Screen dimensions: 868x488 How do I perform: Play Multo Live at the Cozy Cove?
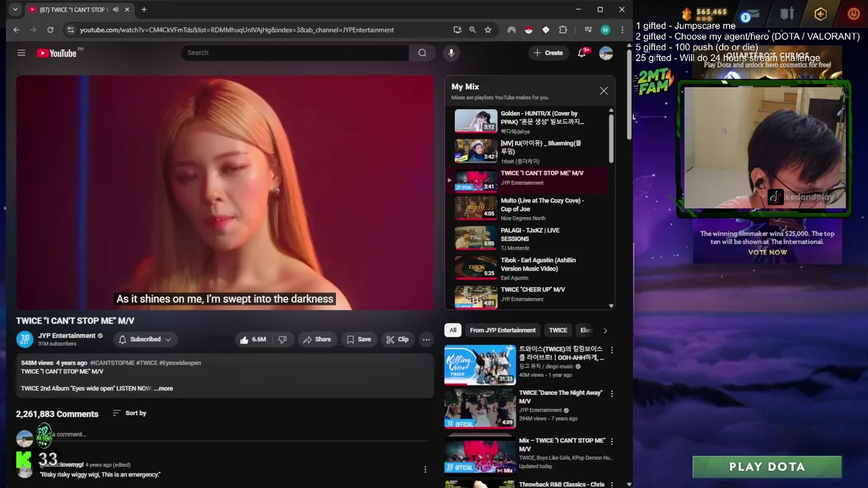(x=529, y=209)
